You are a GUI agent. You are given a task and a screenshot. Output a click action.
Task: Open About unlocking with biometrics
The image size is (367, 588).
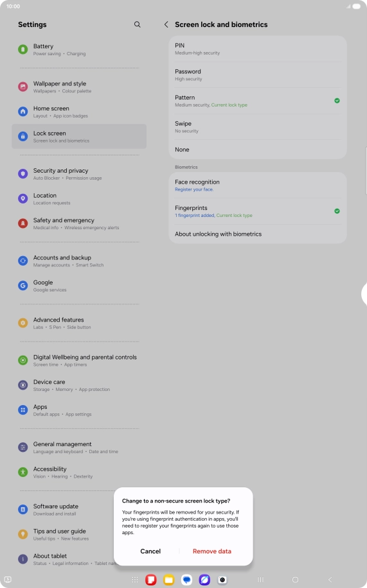(258, 234)
